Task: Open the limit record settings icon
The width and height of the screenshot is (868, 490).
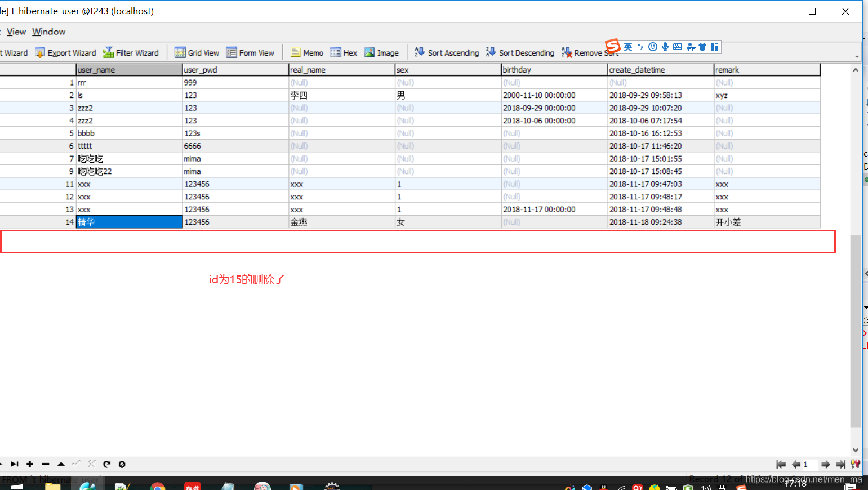Action: pyautogui.click(x=856, y=464)
